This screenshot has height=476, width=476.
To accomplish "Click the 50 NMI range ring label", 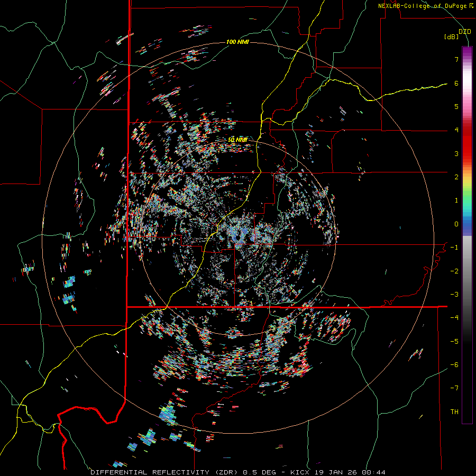I will click(x=237, y=140).
